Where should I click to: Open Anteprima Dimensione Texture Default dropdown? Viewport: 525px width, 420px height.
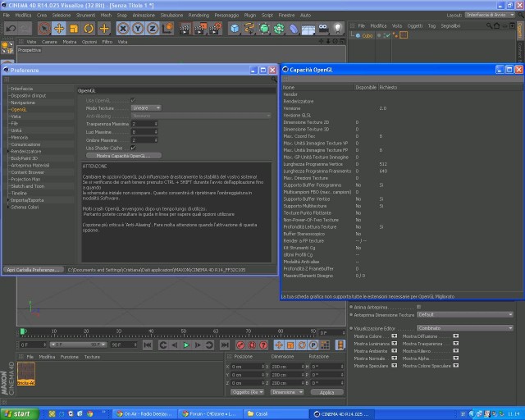pyautogui.click(x=465, y=314)
